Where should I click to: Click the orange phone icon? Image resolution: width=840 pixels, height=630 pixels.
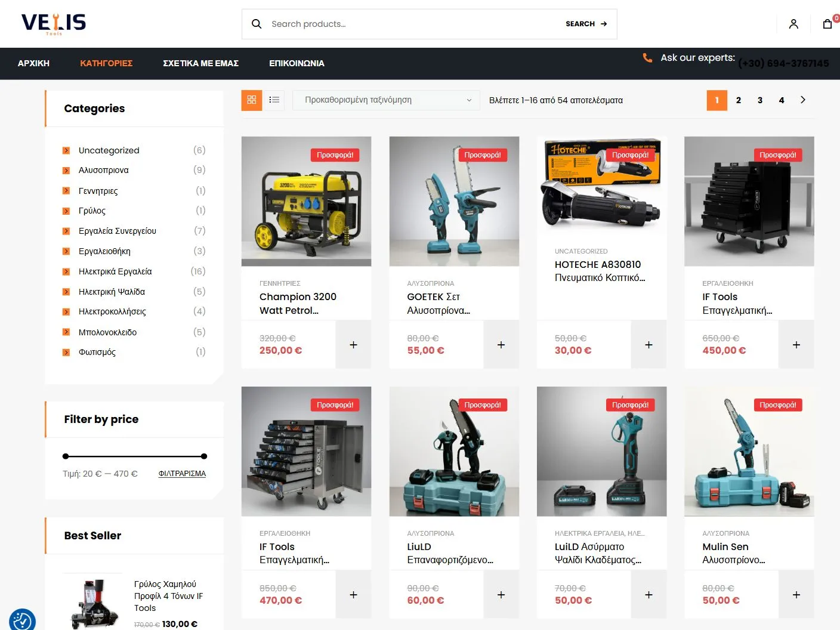(x=647, y=58)
